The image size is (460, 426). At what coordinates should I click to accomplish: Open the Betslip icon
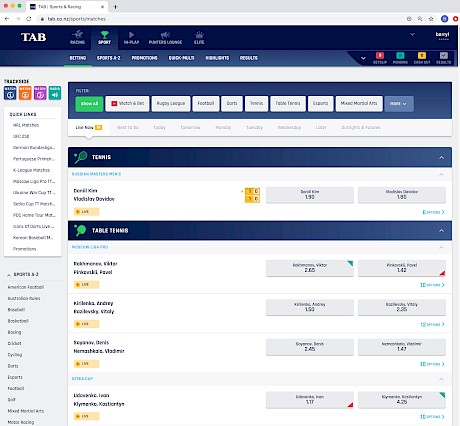[380, 55]
